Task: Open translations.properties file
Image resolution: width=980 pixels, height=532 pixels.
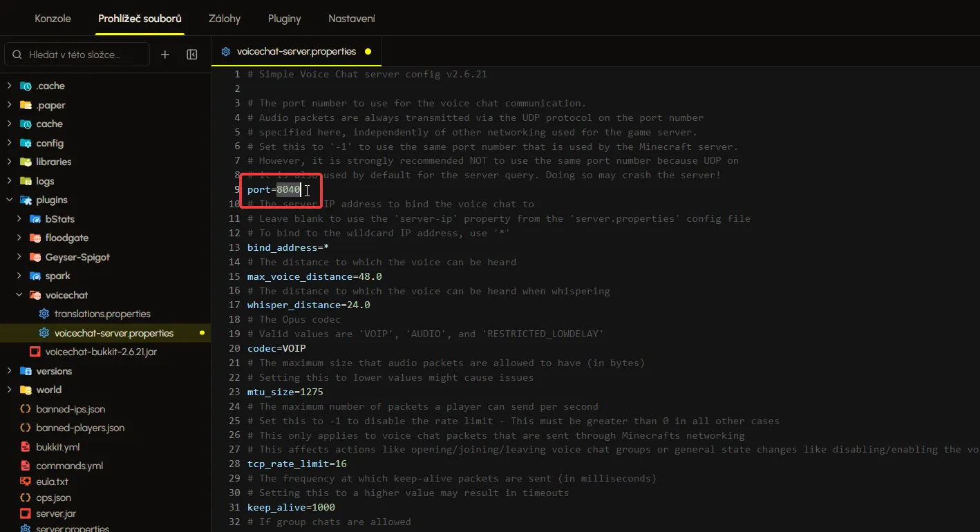Action: pos(102,314)
